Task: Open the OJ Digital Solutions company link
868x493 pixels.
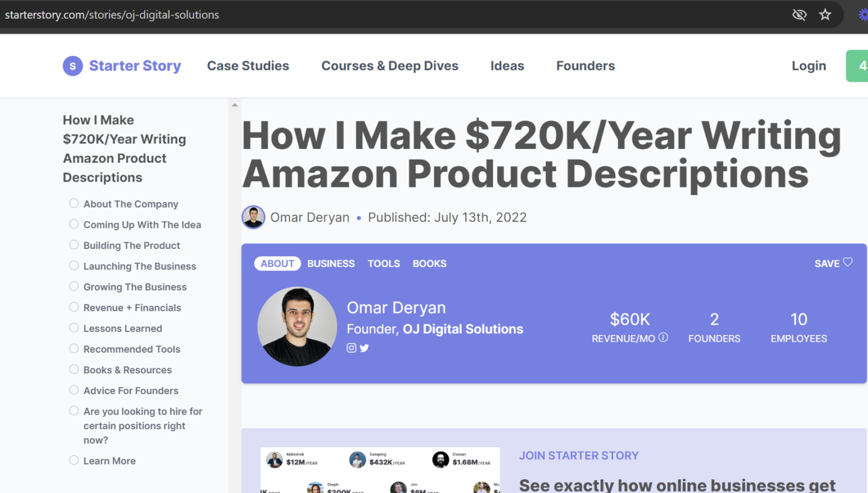Action: point(463,329)
